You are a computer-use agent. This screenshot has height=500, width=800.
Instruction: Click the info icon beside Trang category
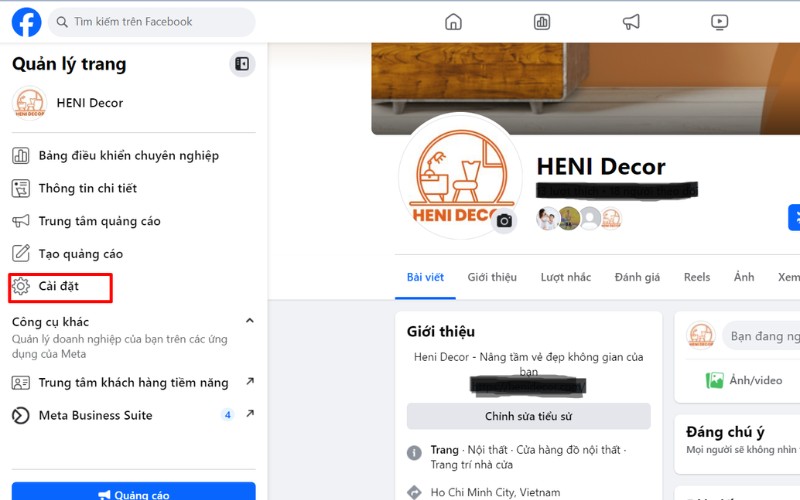click(414, 452)
